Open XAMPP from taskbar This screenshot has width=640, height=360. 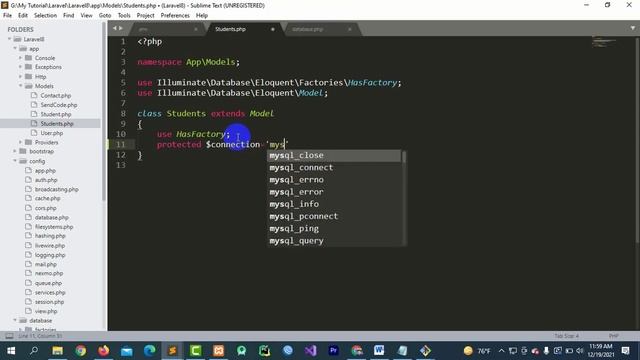click(x=218, y=351)
